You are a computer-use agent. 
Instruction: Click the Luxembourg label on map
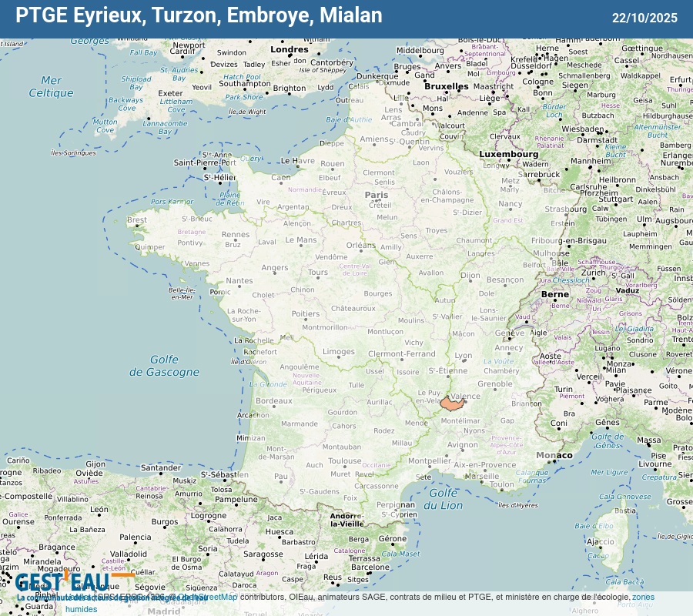(x=509, y=154)
